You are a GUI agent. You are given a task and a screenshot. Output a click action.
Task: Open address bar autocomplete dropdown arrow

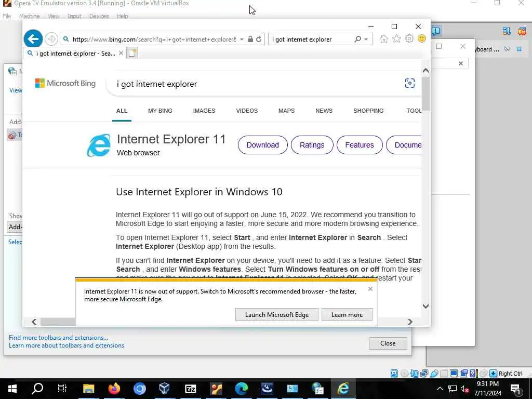pos(242,39)
